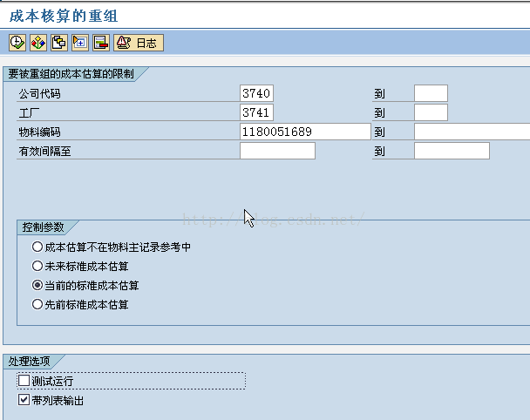Screen dimensions: 530x420
Task: Click the 工厂 field containing 3741
Action: [256, 112]
